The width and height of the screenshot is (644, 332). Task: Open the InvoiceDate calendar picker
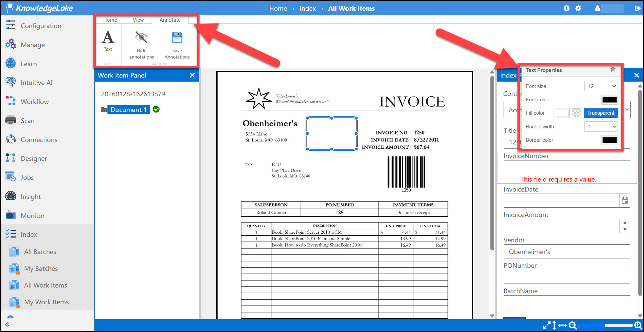coord(625,201)
